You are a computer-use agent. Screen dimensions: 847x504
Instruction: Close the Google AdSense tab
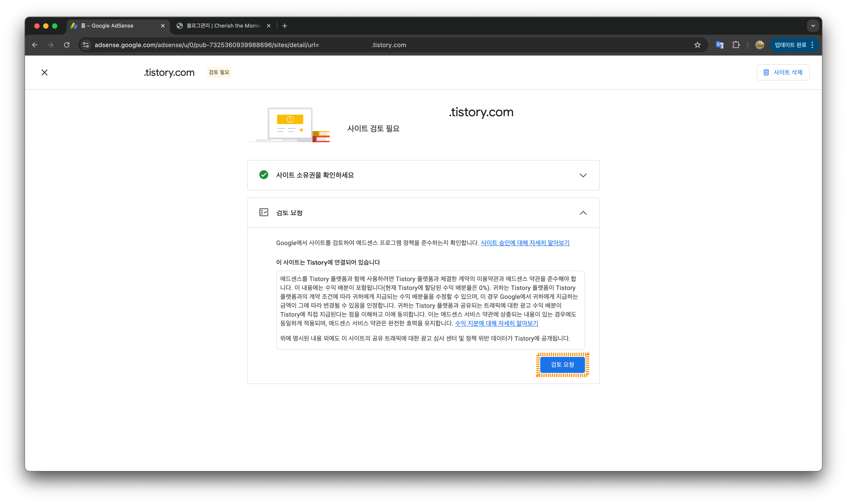click(163, 26)
